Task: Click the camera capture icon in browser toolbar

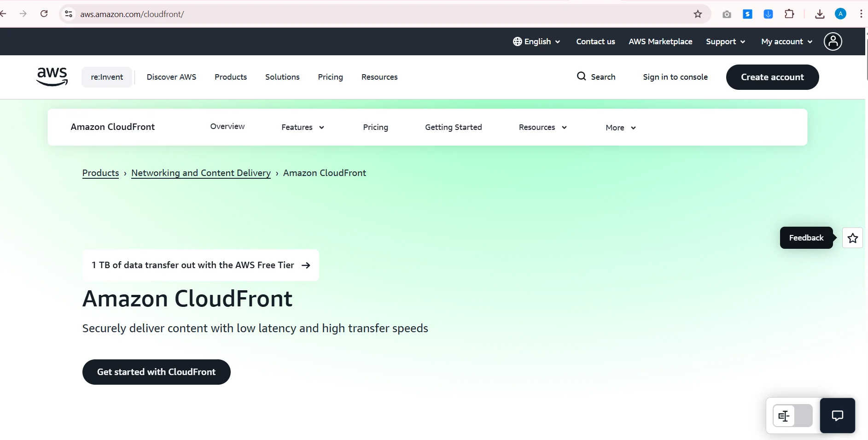Action: [x=727, y=14]
